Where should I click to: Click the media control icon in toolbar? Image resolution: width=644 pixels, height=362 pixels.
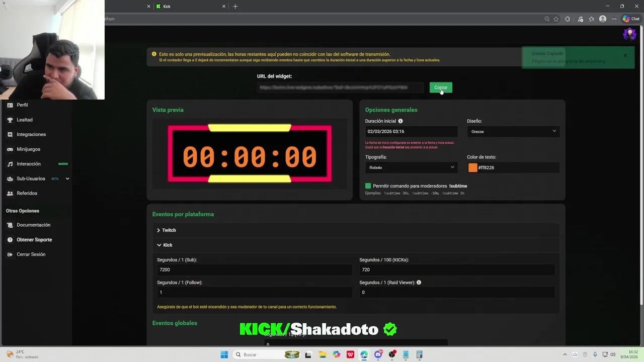coord(580,19)
